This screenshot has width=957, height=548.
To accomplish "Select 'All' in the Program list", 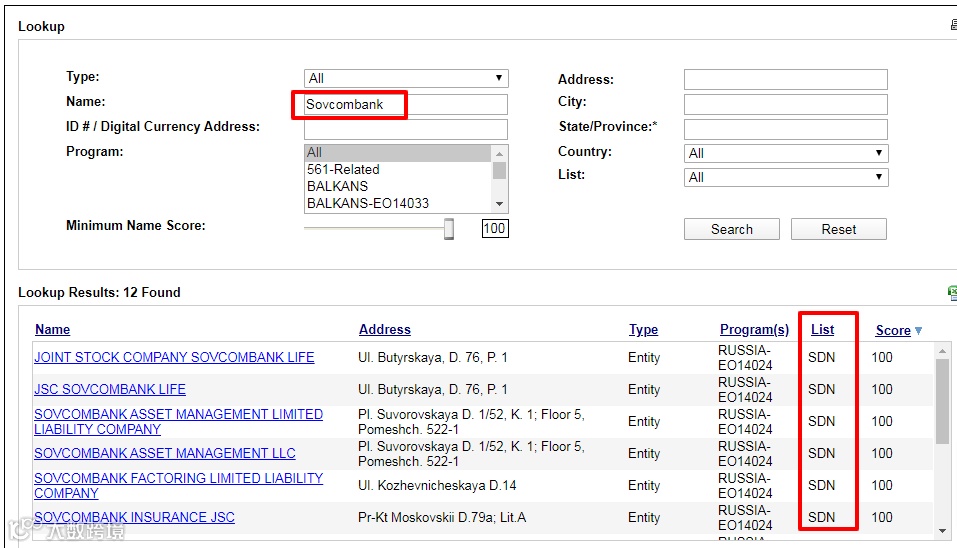I will pos(397,153).
